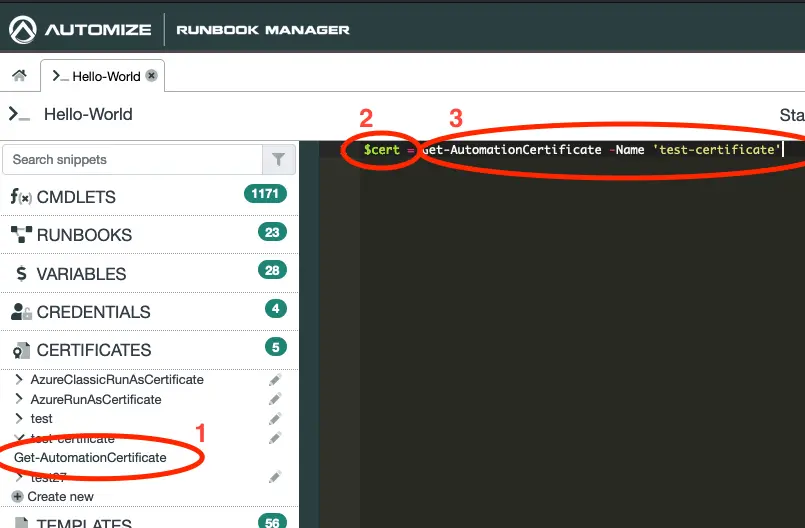This screenshot has height=528, width=805.
Task: Click the RUNBOOK MANAGER header title
Action: [263, 30]
